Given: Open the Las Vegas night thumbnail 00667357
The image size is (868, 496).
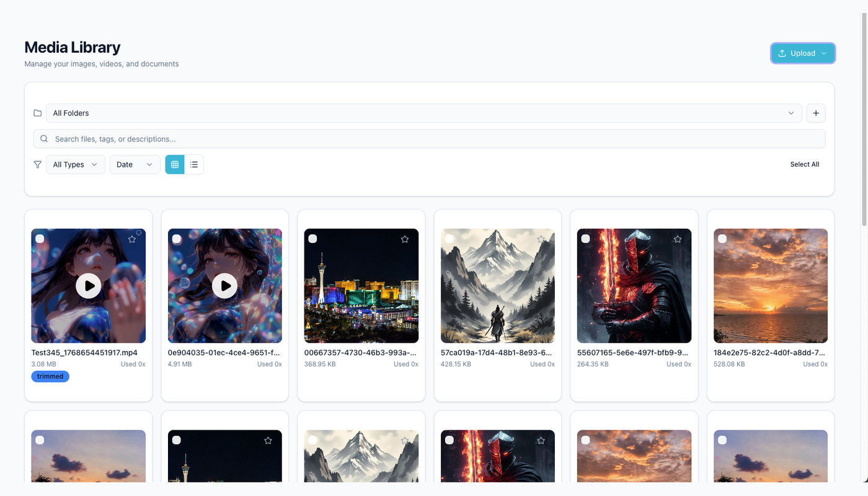Looking at the screenshot, I should tap(361, 286).
